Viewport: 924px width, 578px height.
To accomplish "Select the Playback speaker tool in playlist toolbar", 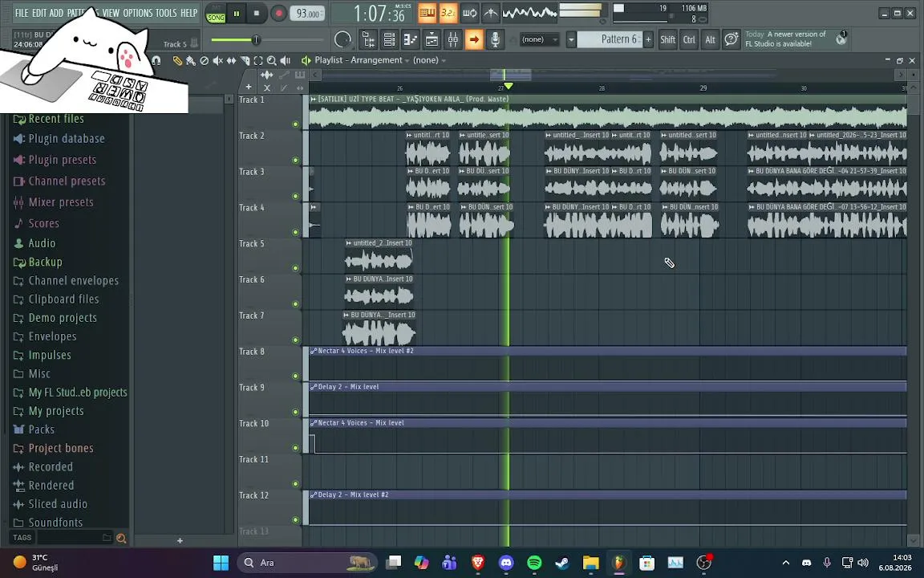I will click(286, 60).
